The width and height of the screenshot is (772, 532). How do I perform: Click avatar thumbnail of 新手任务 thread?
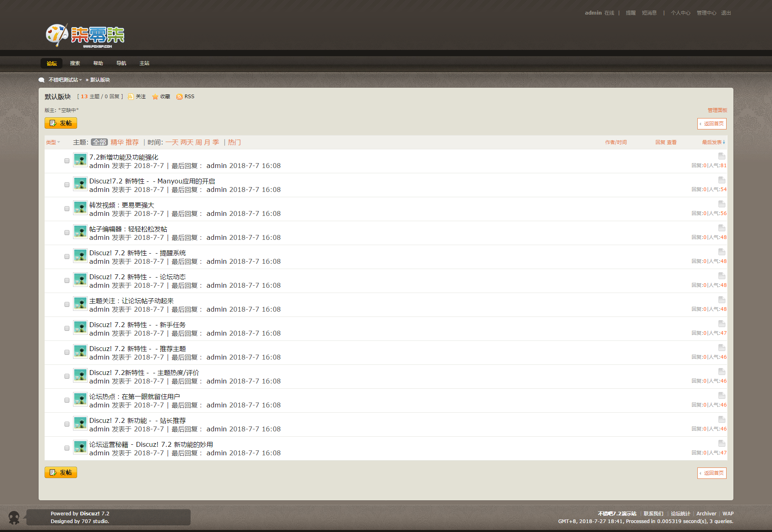click(x=80, y=327)
